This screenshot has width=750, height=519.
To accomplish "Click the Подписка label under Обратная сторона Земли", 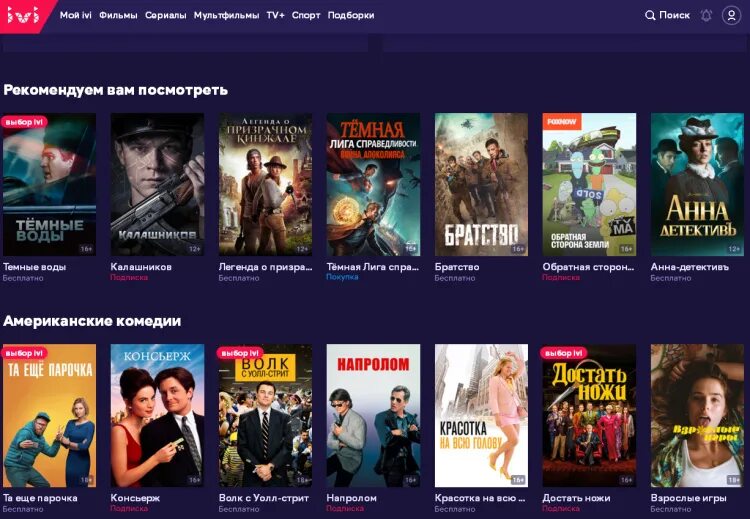I will 561,277.
